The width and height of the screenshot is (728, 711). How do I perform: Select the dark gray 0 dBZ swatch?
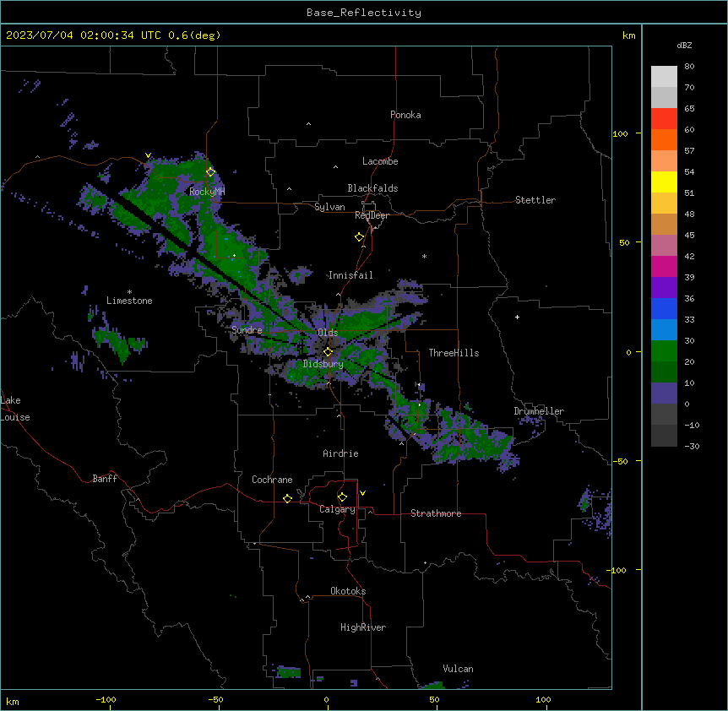point(664,415)
